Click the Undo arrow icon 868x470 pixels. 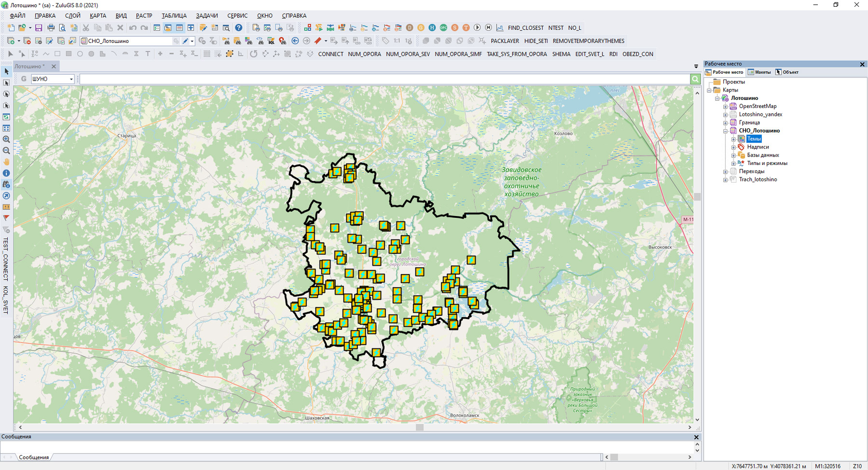(133, 28)
